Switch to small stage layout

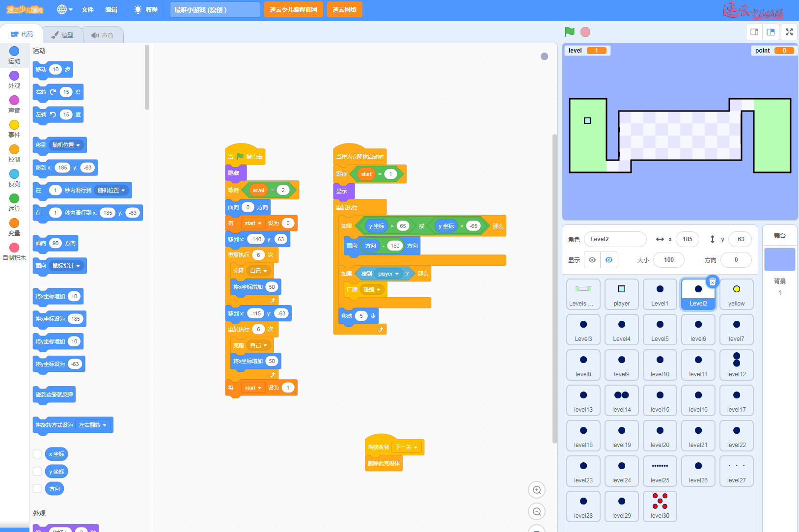coord(754,32)
